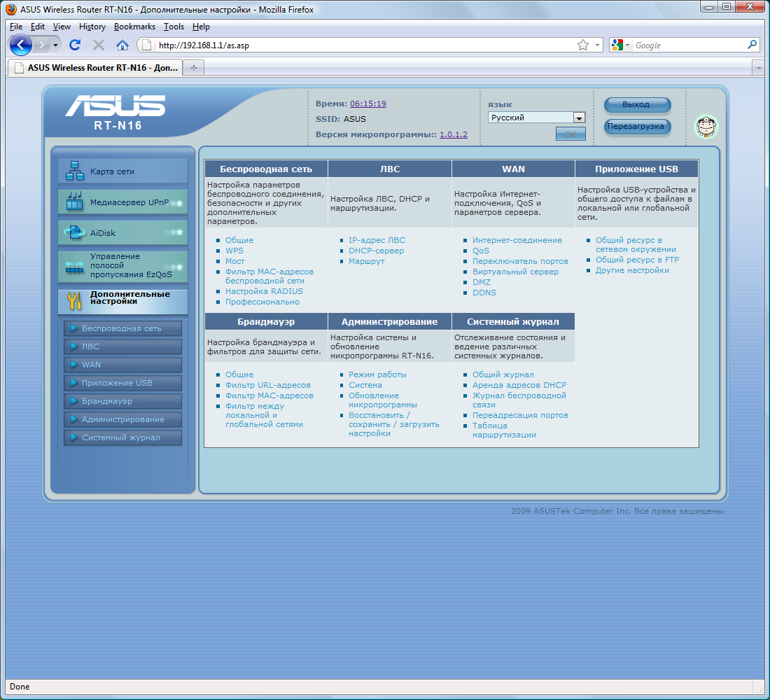Open the Edit menu

[x=37, y=27]
